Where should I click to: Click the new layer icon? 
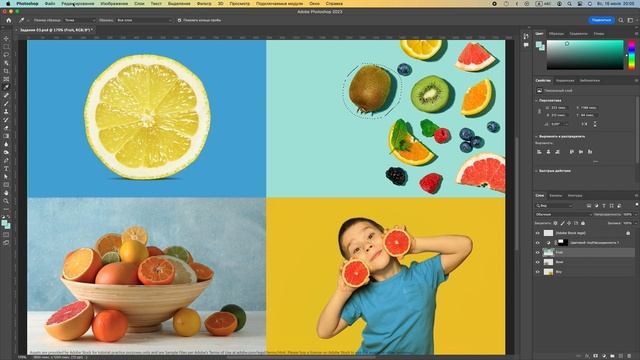click(621, 356)
